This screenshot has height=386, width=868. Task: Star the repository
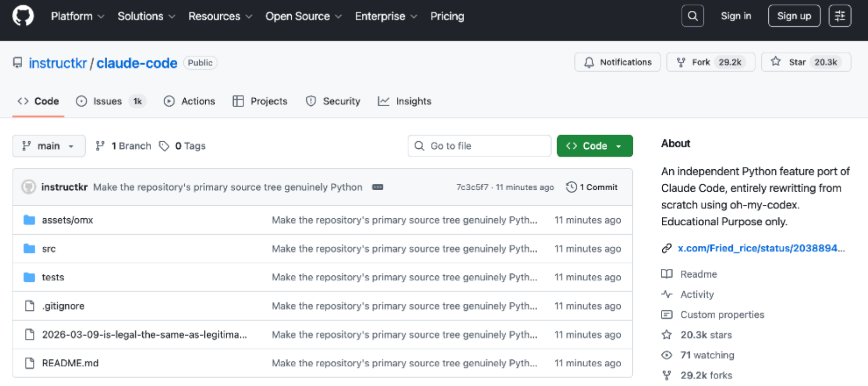[x=805, y=62]
